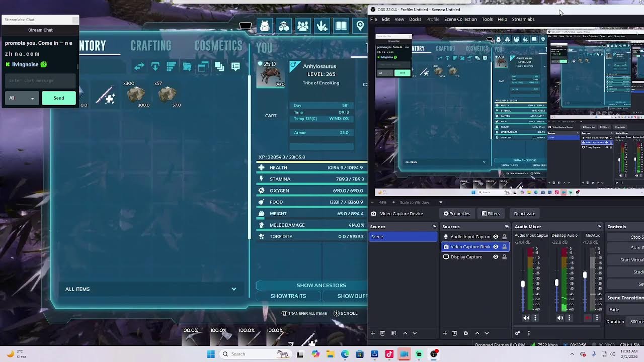Click the Deactivate button in OBS
644x362 pixels.
point(524,214)
